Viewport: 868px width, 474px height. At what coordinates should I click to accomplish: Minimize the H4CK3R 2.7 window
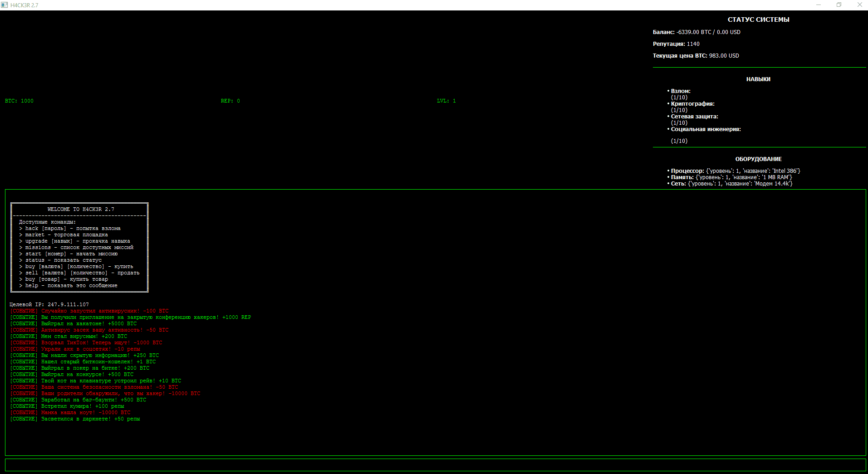[x=819, y=5]
